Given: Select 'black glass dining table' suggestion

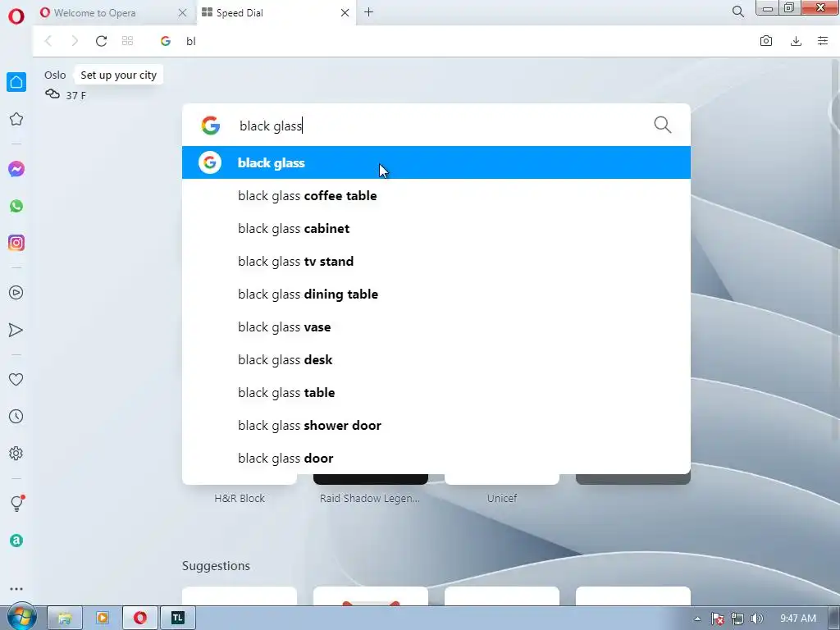Looking at the screenshot, I should pyautogui.click(x=436, y=294).
